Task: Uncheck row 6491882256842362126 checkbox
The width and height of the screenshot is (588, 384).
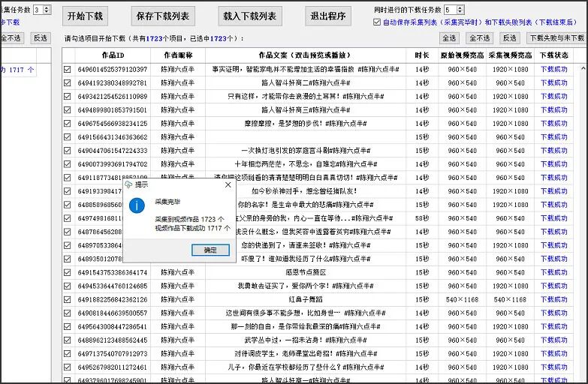Action: (68, 299)
